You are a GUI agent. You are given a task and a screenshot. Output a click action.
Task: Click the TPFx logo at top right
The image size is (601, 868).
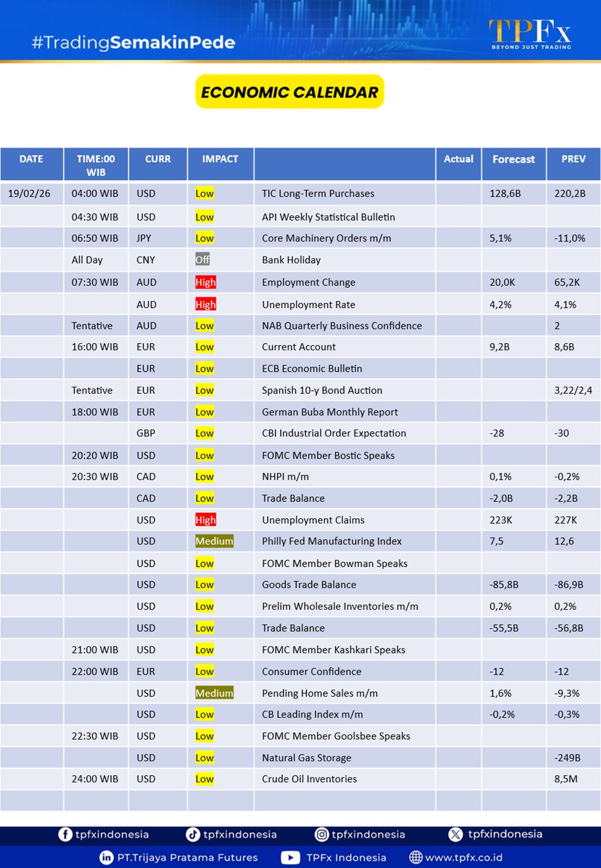(530, 34)
